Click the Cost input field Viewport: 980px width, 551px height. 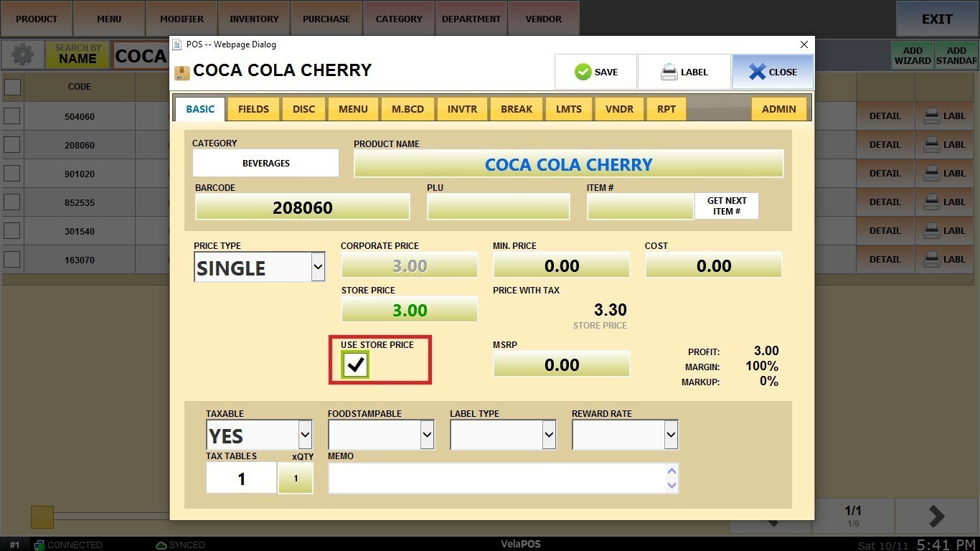pyautogui.click(x=714, y=265)
